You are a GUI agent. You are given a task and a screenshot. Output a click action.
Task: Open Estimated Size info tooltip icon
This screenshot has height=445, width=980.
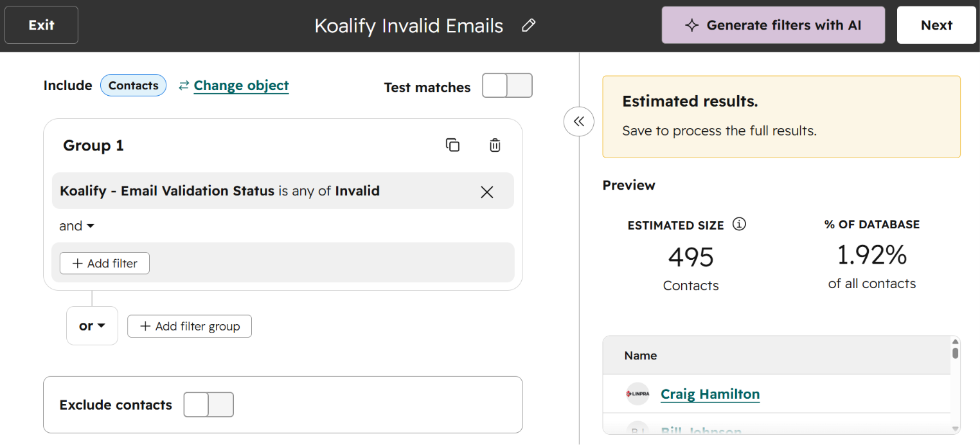[739, 224]
